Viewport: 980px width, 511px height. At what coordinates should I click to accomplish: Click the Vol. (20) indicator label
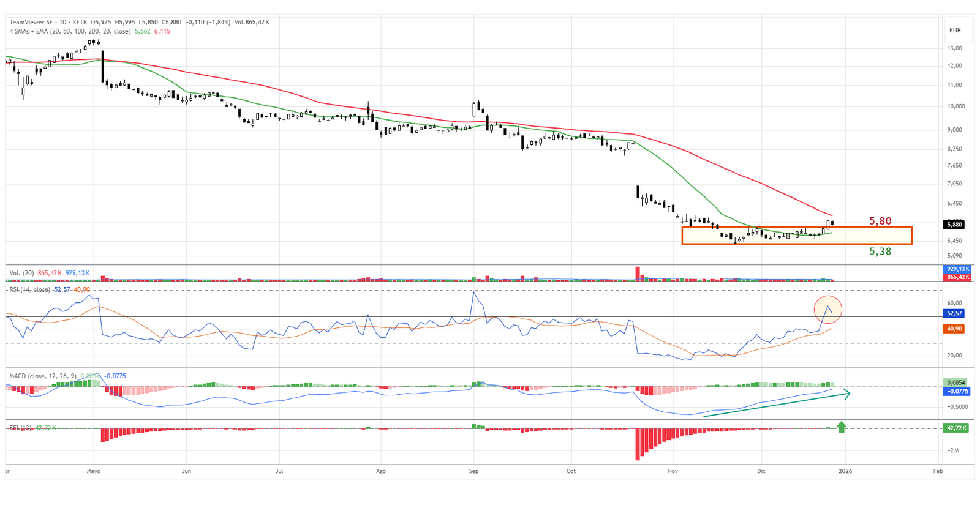coord(21,273)
